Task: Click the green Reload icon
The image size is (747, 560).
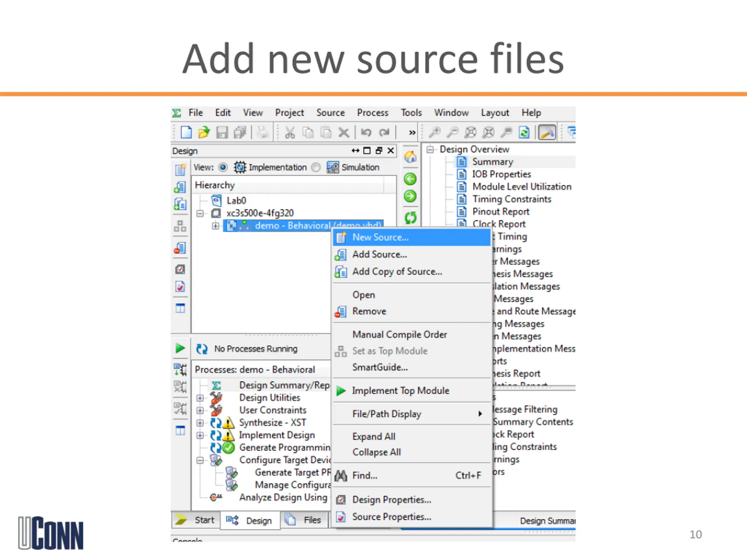Action: pyautogui.click(x=410, y=218)
